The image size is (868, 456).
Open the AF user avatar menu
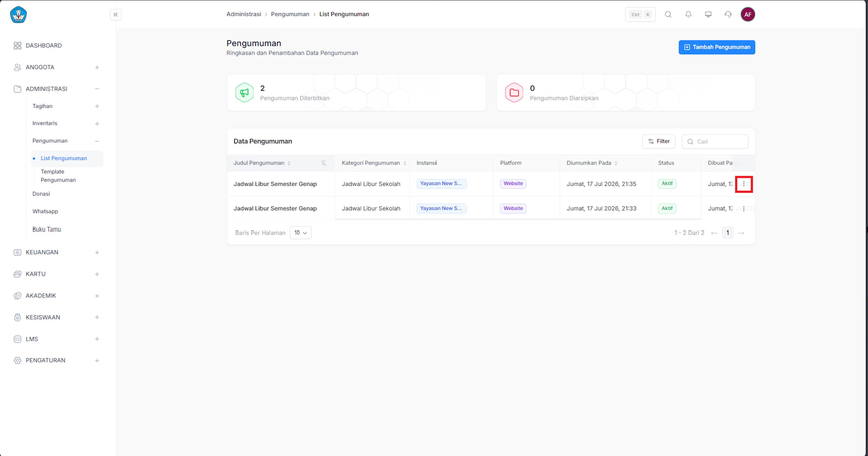(747, 14)
